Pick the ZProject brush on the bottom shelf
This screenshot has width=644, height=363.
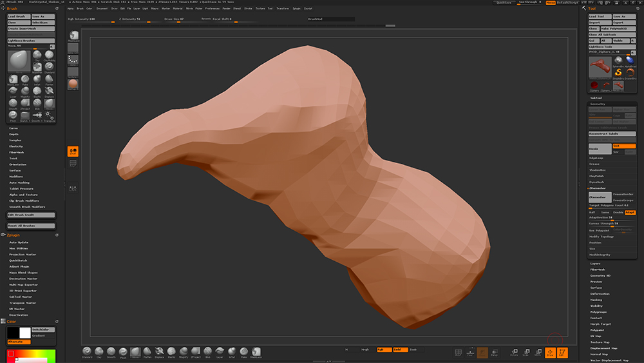pyautogui.click(x=196, y=352)
